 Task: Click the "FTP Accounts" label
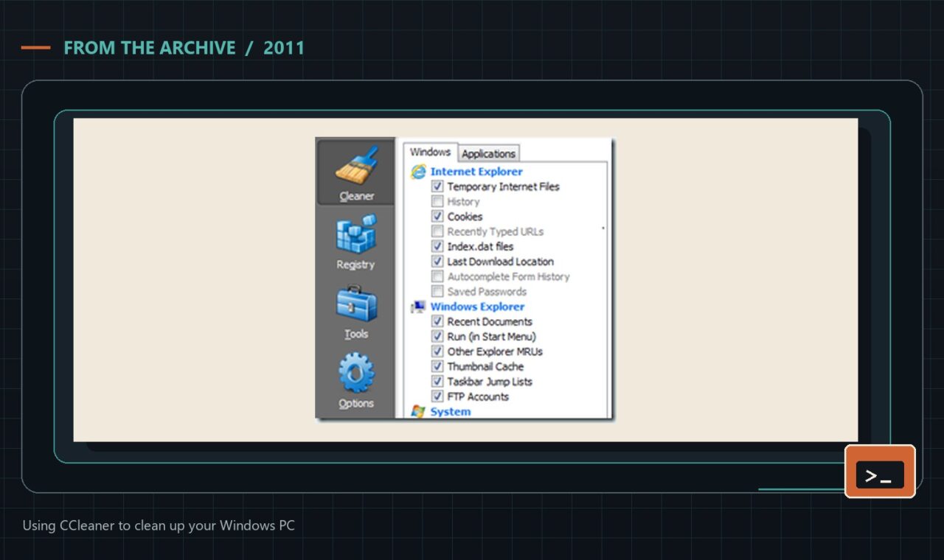tap(478, 396)
